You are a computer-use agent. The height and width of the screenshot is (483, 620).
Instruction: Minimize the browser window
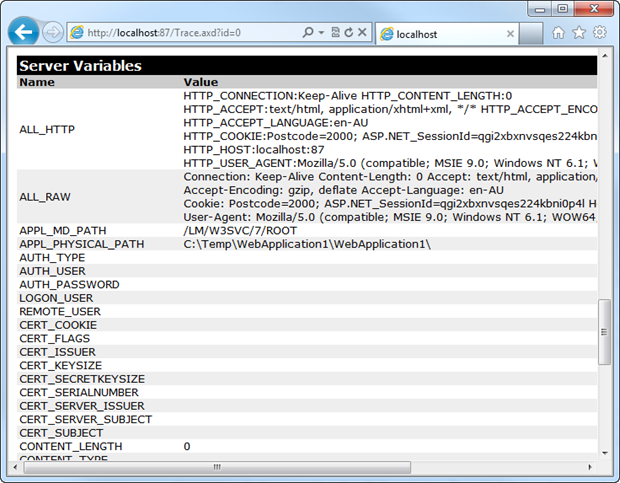(x=540, y=9)
